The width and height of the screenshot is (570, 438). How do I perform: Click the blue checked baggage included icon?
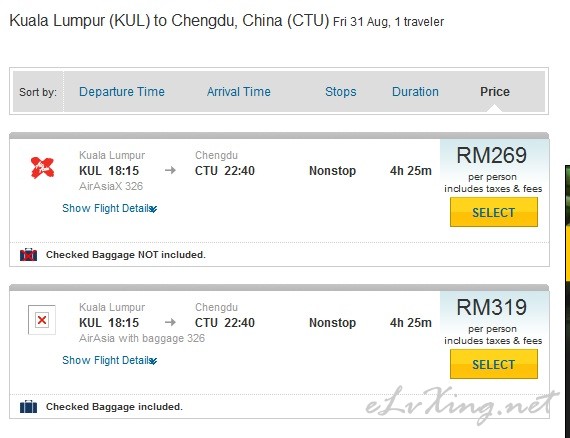[x=28, y=406]
